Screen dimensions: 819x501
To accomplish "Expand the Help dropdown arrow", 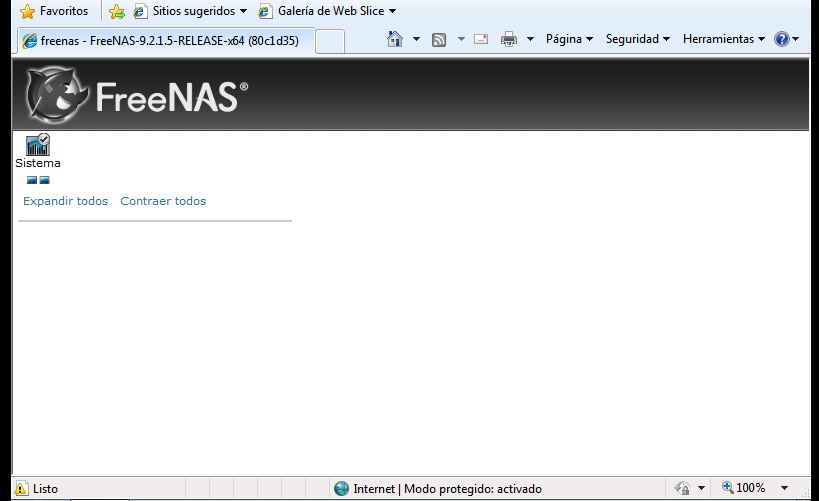I will [x=795, y=39].
